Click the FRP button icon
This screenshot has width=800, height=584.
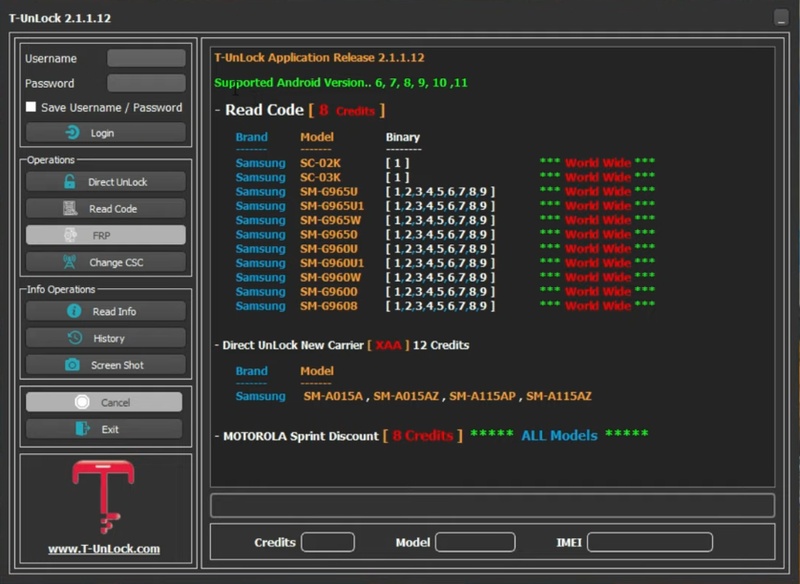click(70, 235)
